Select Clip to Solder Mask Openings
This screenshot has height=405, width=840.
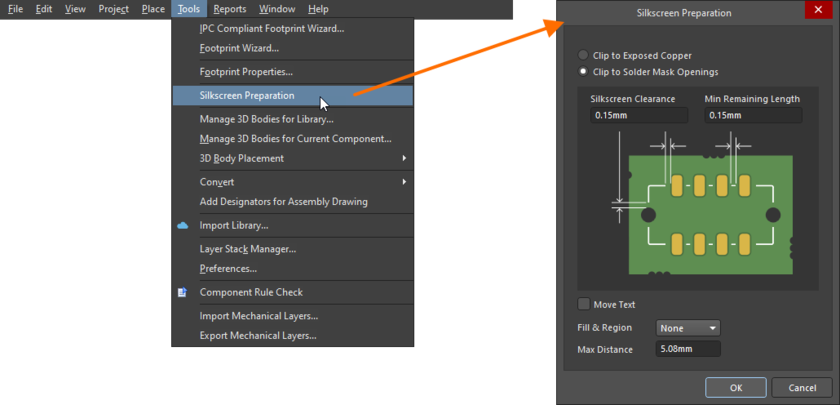tap(584, 72)
